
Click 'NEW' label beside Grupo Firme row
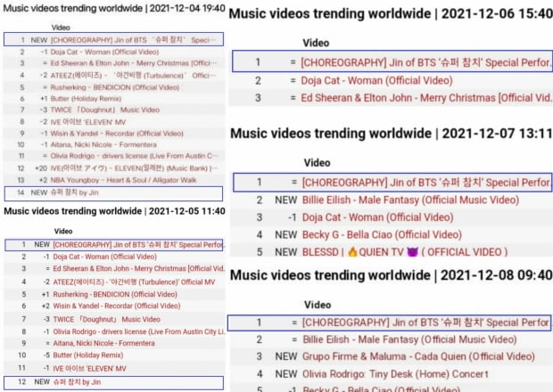286,356
